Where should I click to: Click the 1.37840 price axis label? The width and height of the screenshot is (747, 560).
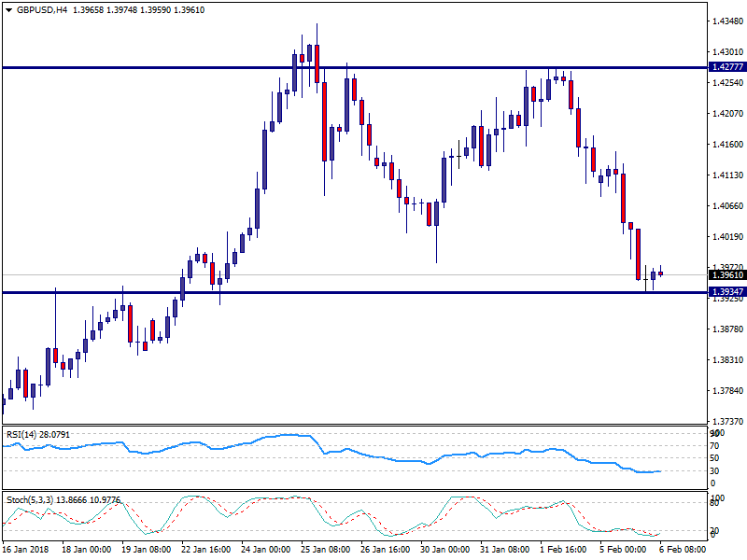[727, 391]
